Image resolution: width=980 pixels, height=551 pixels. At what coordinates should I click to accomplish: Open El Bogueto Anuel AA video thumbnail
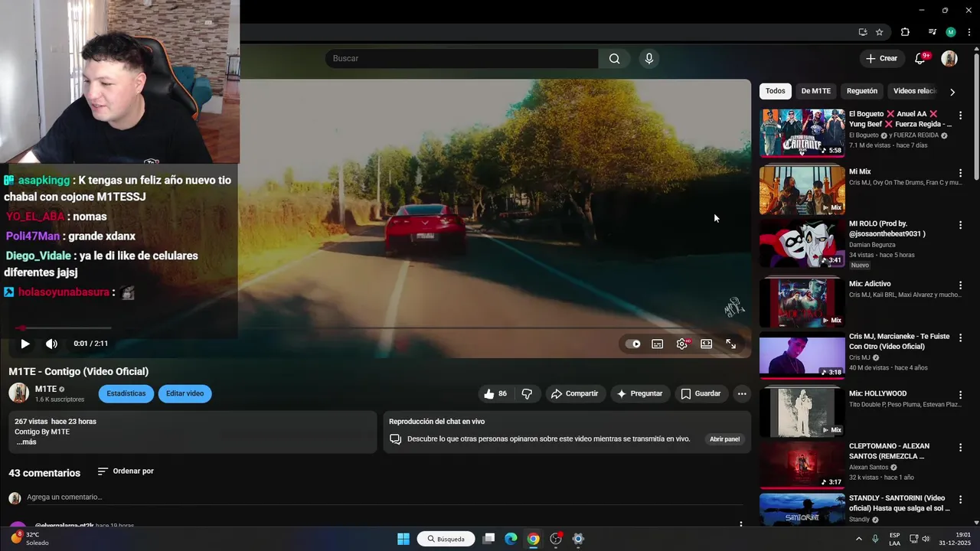802,133
